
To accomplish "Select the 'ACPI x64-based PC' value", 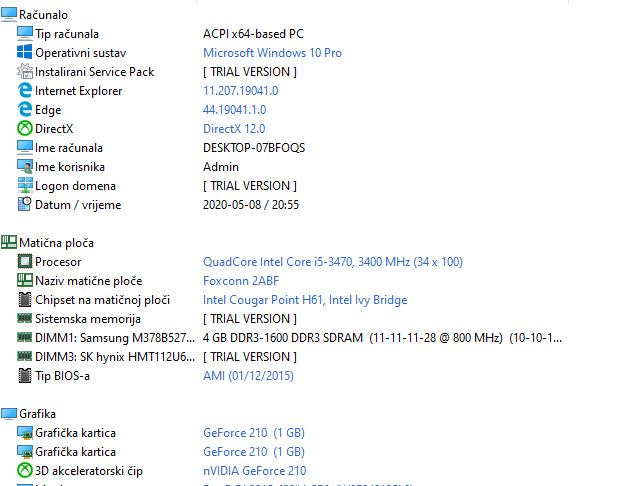I will coord(254,34).
